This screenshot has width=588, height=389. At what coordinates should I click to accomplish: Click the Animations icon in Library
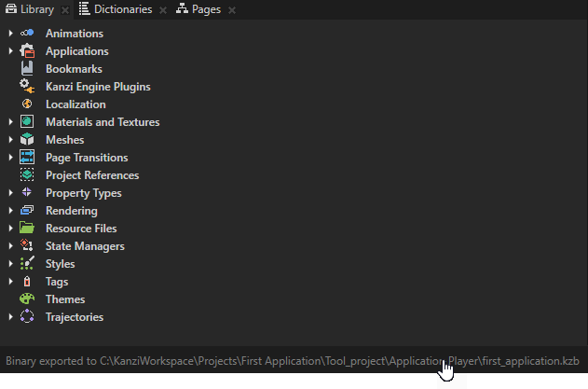[x=27, y=34]
